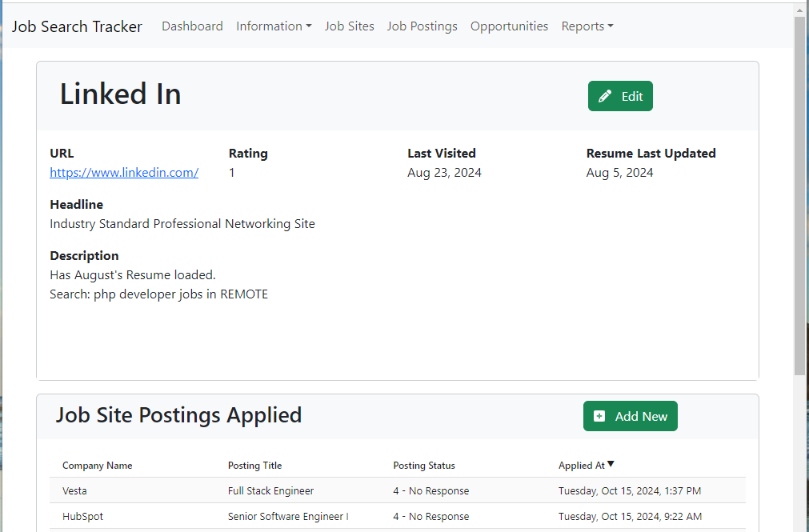Click the Add New button

point(630,416)
